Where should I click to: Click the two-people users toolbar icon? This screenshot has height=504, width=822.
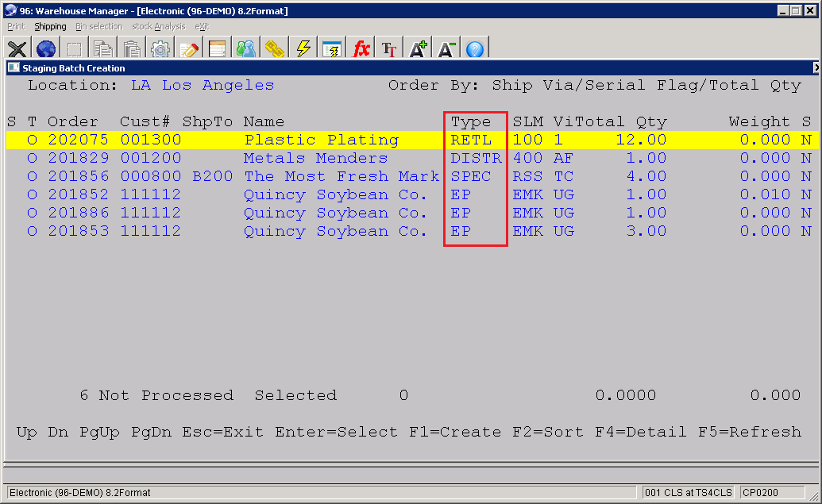point(246,49)
